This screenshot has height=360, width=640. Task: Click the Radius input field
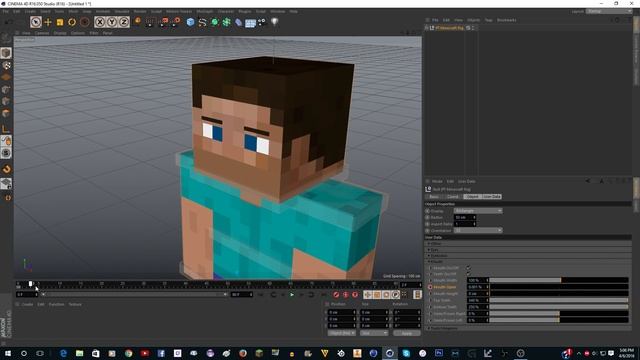[x=465, y=218]
